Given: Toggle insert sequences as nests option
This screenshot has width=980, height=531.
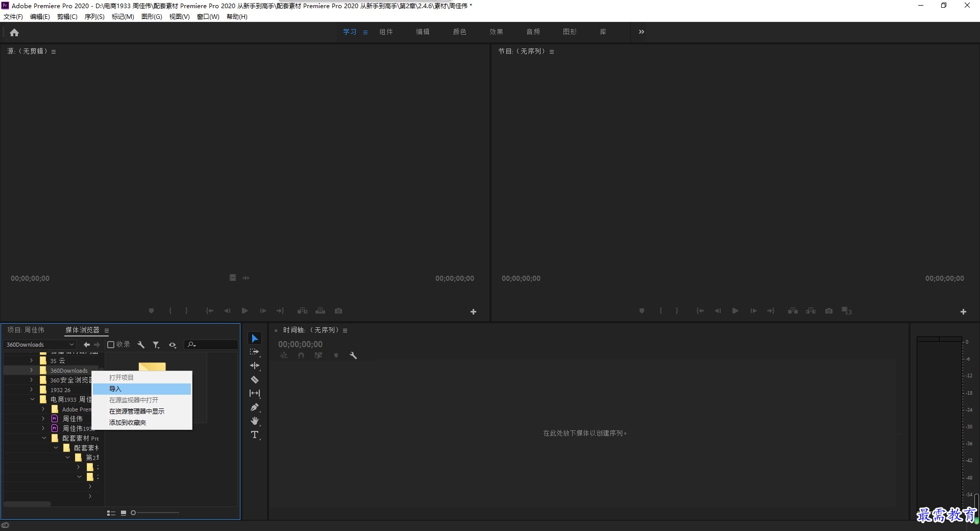Looking at the screenshot, I should (x=284, y=355).
